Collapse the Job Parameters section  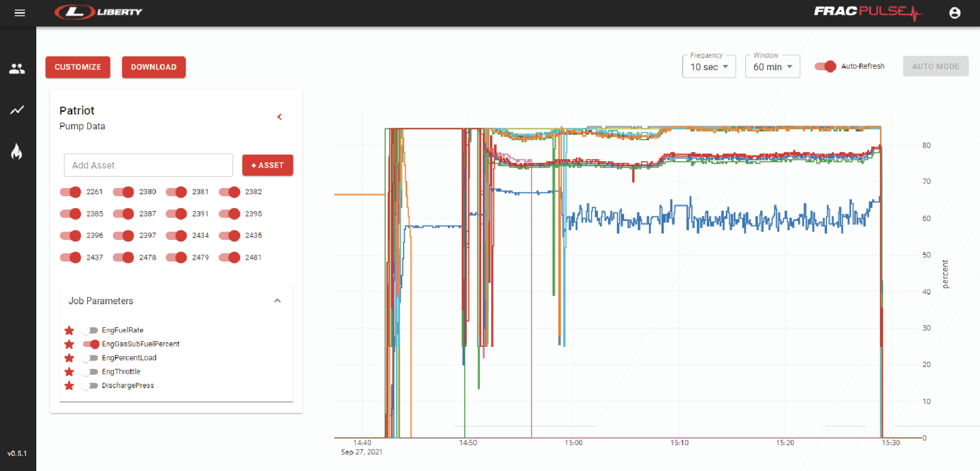click(277, 300)
